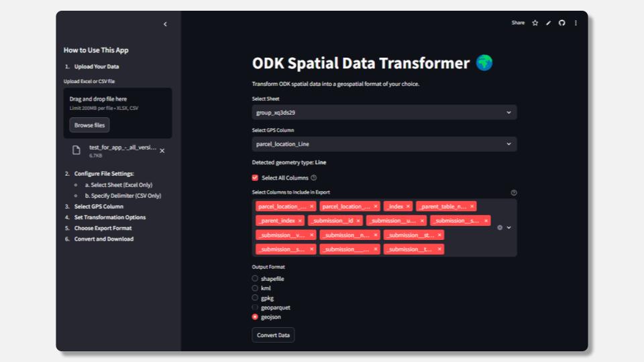Click the Output Format label

coord(268,267)
